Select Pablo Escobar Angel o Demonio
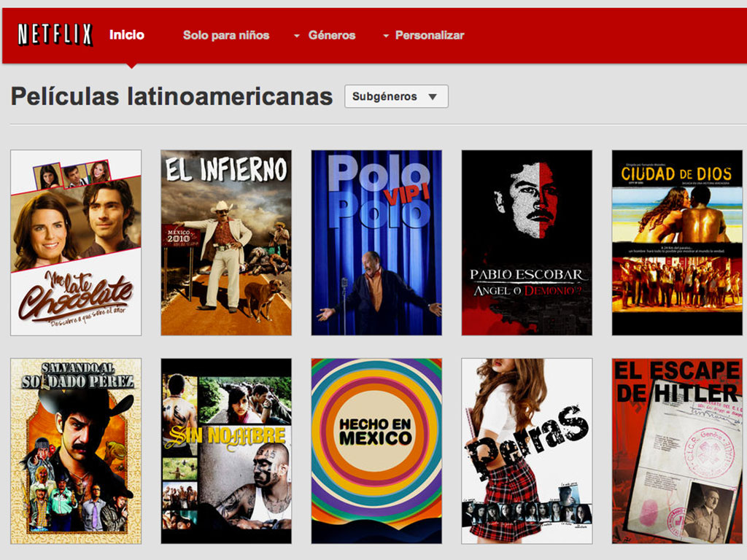Screen dimensions: 747x560 pos(527,242)
